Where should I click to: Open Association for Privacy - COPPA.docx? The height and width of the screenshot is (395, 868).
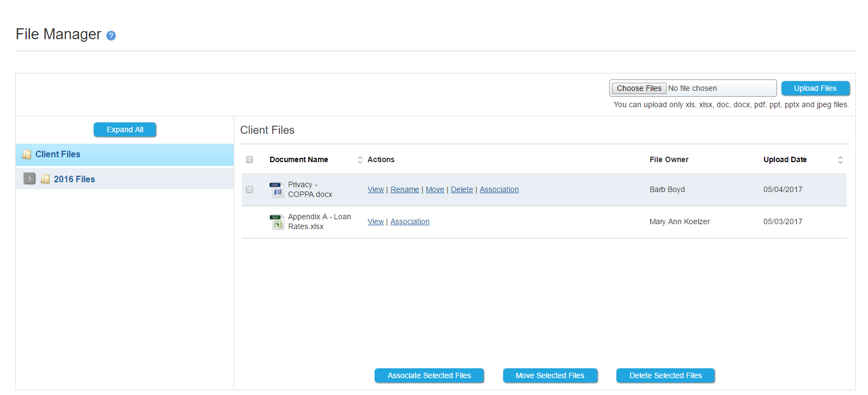click(x=499, y=189)
